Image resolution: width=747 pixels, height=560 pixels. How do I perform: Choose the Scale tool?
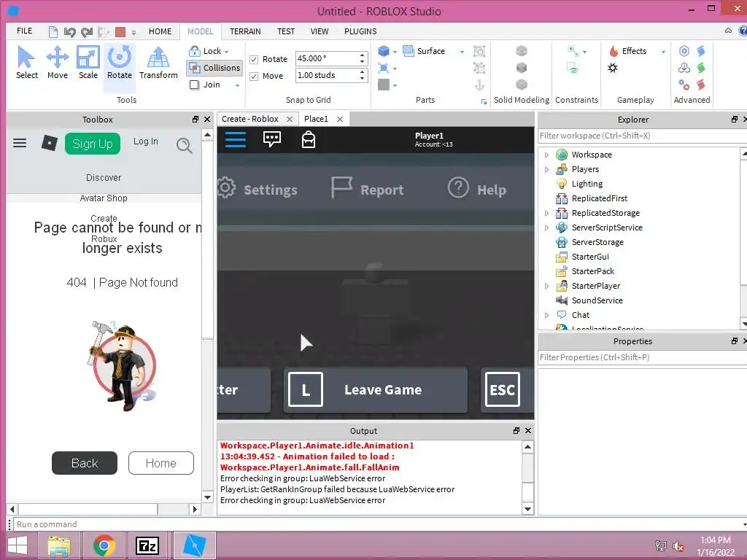point(88,63)
